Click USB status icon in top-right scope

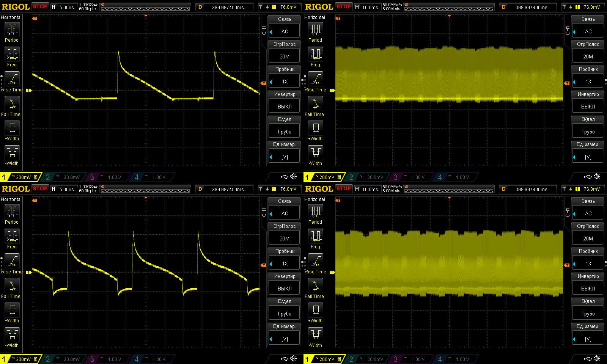(x=588, y=177)
